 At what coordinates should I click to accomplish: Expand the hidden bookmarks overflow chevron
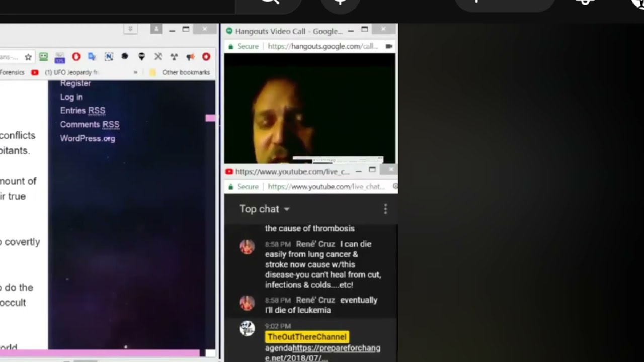[135, 72]
